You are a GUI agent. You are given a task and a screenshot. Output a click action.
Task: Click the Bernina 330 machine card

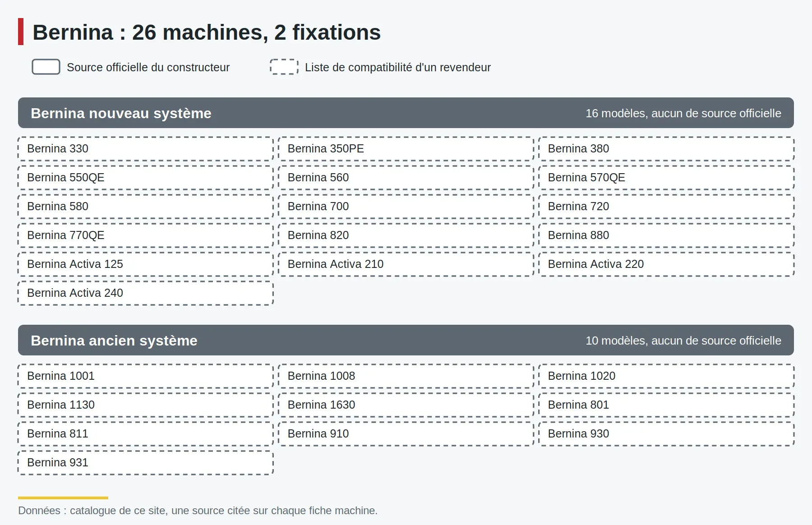(146, 149)
